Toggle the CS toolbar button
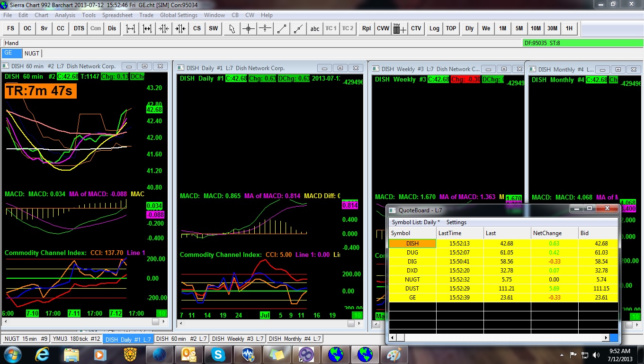This screenshot has width=644, height=364. click(x=197, y=28)
